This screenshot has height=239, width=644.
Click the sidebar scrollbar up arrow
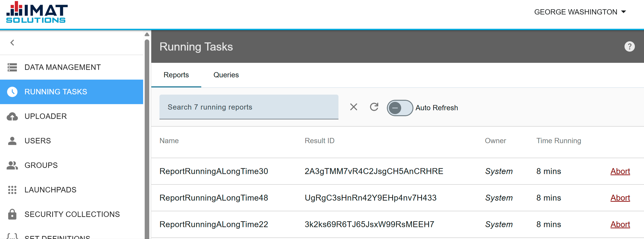pyautogui.click(x=147, y=34)
